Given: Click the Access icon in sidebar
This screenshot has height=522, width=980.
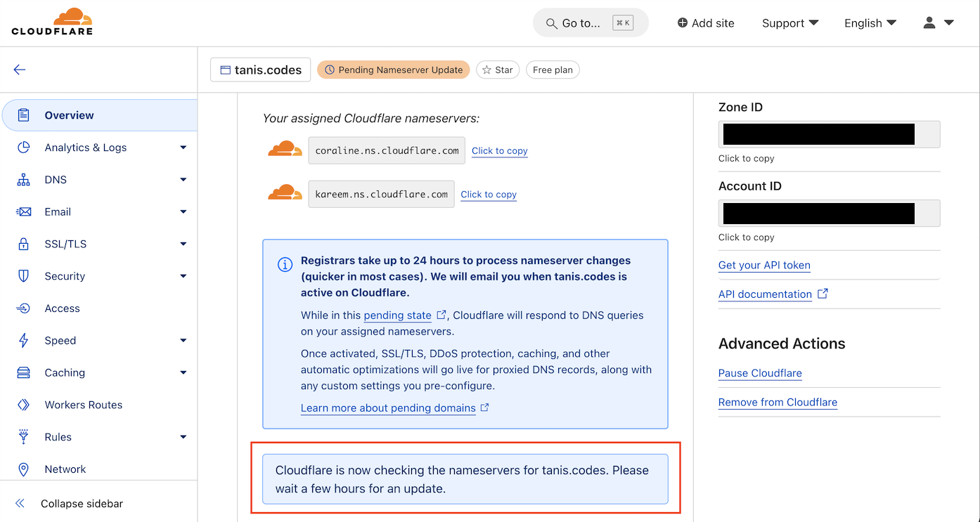Looking at the screenshot, I should pyautogui.click(x=24, y=308).
